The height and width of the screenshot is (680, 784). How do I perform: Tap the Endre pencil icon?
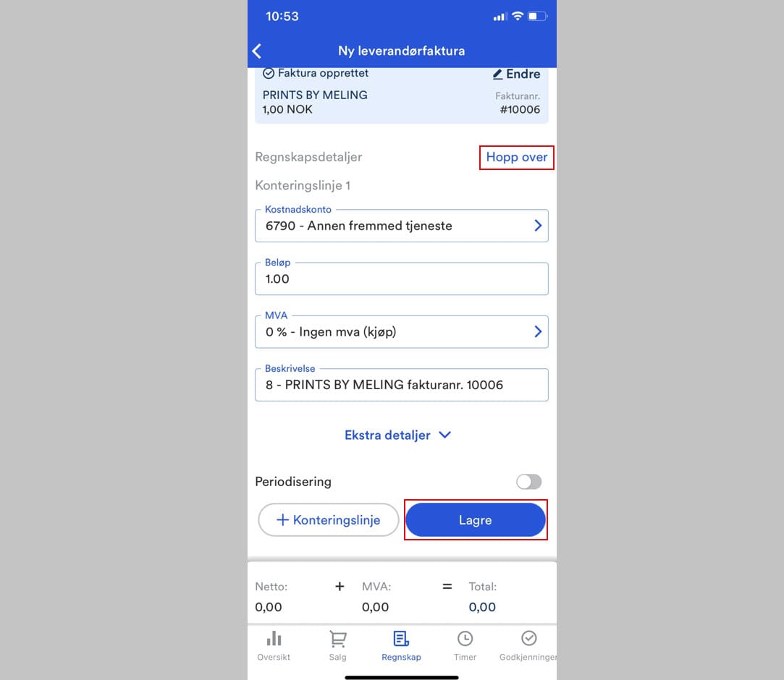tap(497, 75)
